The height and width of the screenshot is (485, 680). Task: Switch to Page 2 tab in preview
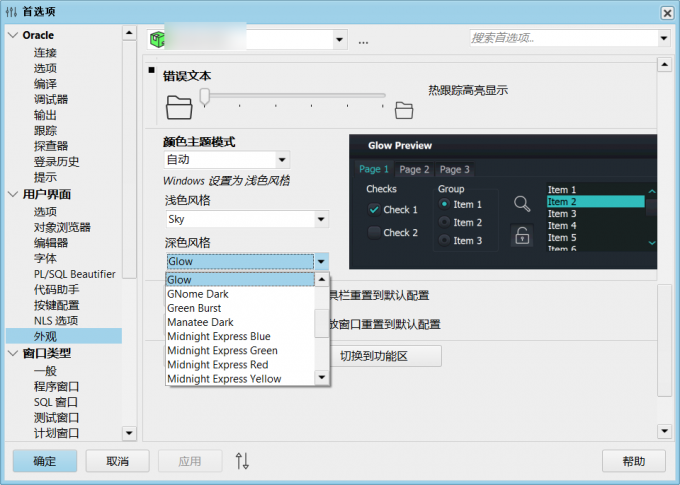(x=414, y=169)
